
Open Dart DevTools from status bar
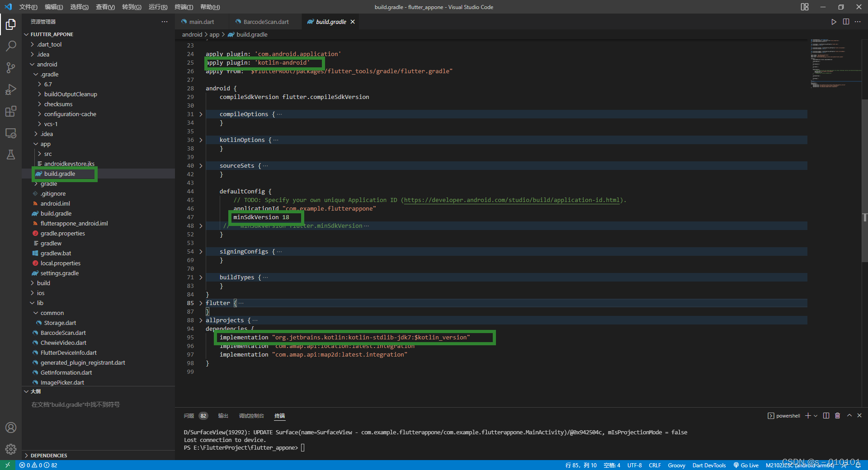click(x=709, y=465)
